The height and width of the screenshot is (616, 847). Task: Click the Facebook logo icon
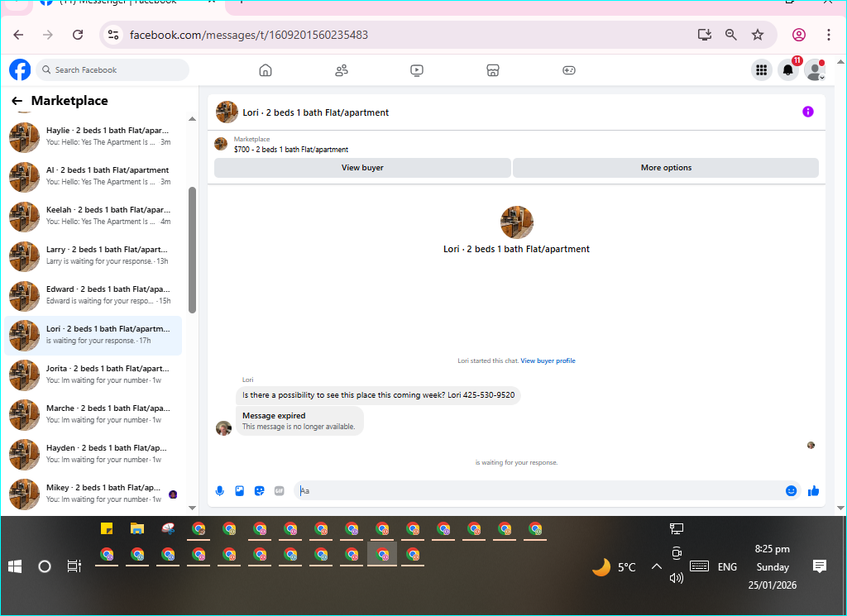click(x=20, y=69)
